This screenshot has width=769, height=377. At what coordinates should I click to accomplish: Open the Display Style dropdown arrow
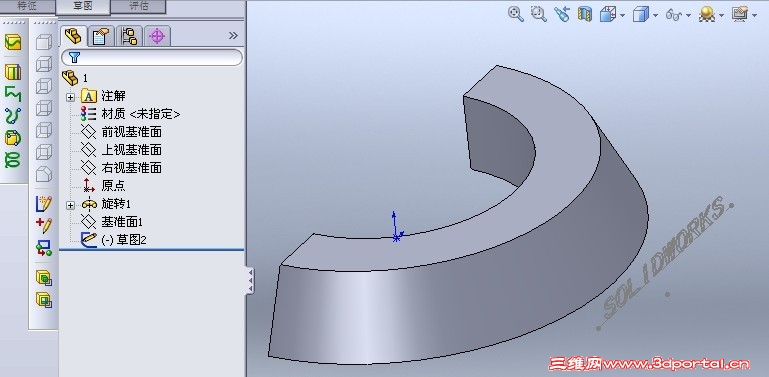tap(656, 16)
